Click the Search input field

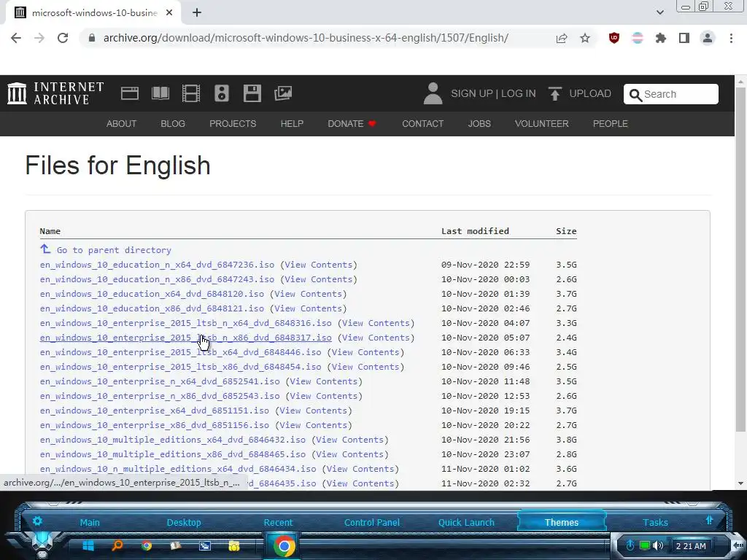coord(671,94)
